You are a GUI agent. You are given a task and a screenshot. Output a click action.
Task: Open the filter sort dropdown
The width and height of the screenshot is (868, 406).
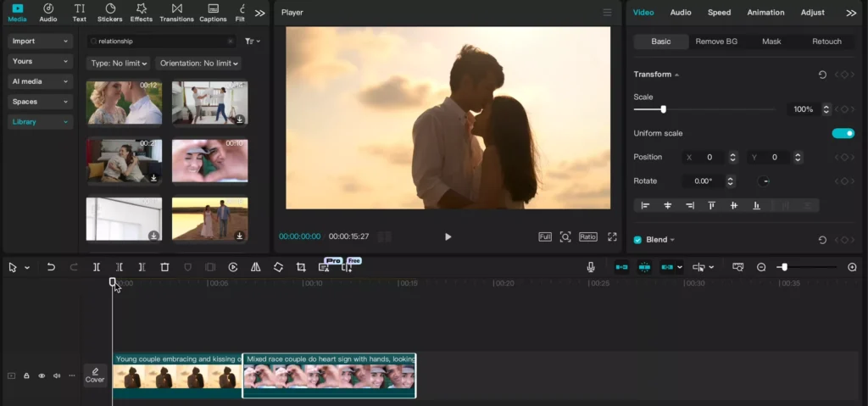(x=253, y=41)
